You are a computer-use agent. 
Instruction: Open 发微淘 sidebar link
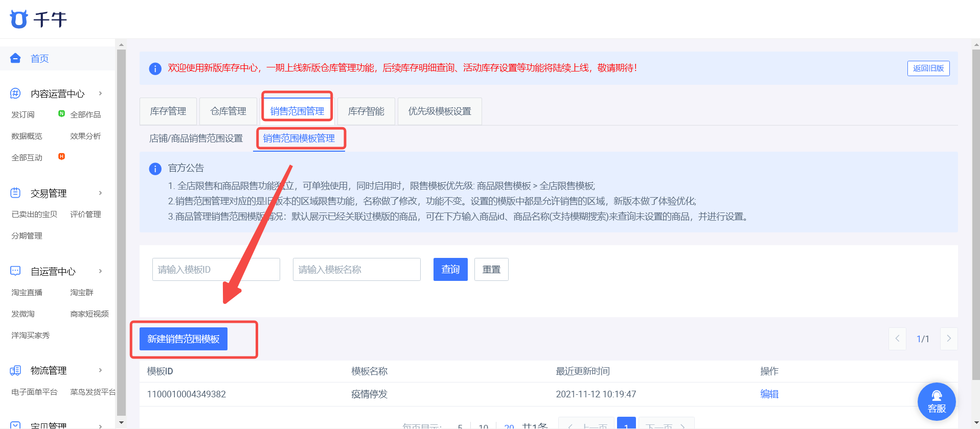(23, 314)
